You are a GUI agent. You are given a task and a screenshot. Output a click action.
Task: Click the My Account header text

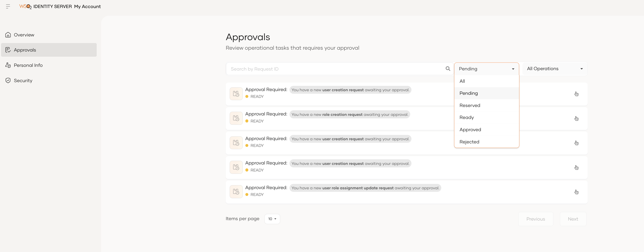tap(87, 6)
